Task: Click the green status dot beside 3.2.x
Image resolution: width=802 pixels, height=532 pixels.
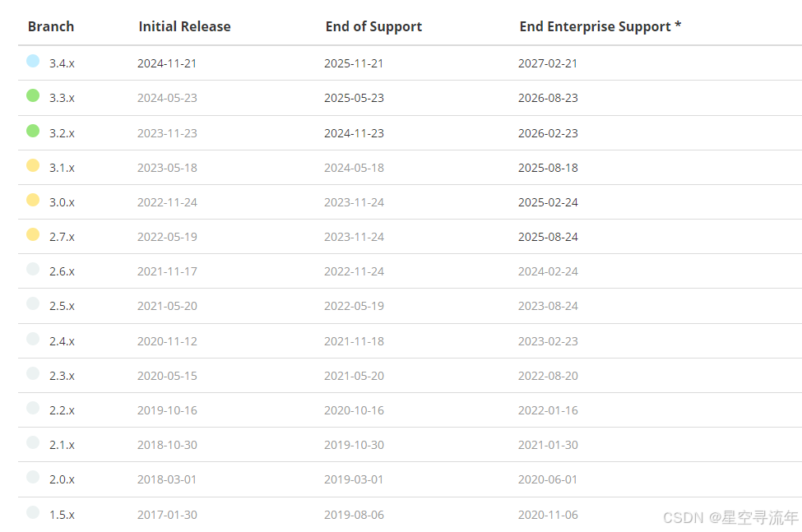Action: pos(33,131)
